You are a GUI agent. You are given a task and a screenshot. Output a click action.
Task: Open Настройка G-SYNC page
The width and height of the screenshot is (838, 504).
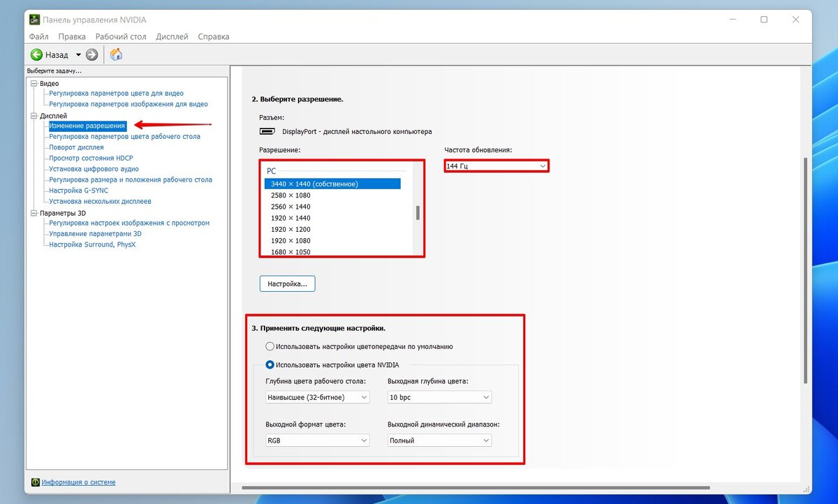pos(78,191)
